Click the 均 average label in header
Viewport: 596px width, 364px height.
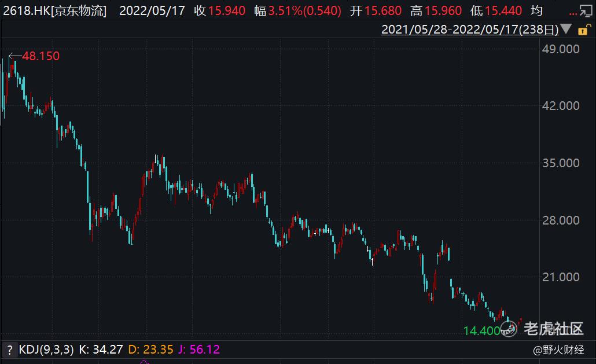point(536,10)
